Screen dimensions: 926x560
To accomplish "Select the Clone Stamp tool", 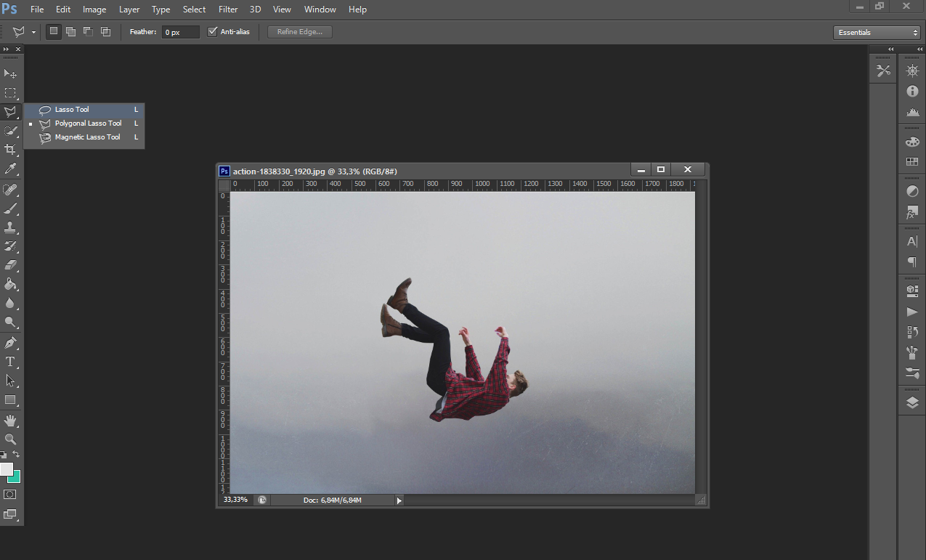I will tap(10, 227).
